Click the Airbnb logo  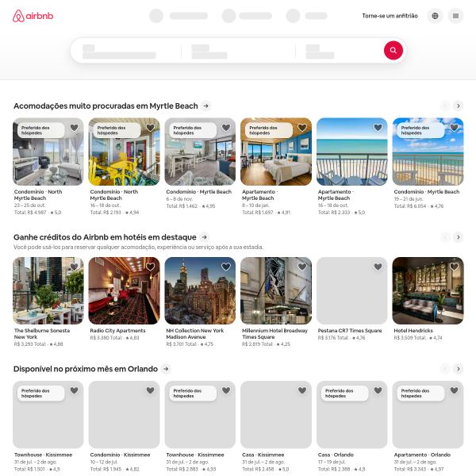point(33,16)
